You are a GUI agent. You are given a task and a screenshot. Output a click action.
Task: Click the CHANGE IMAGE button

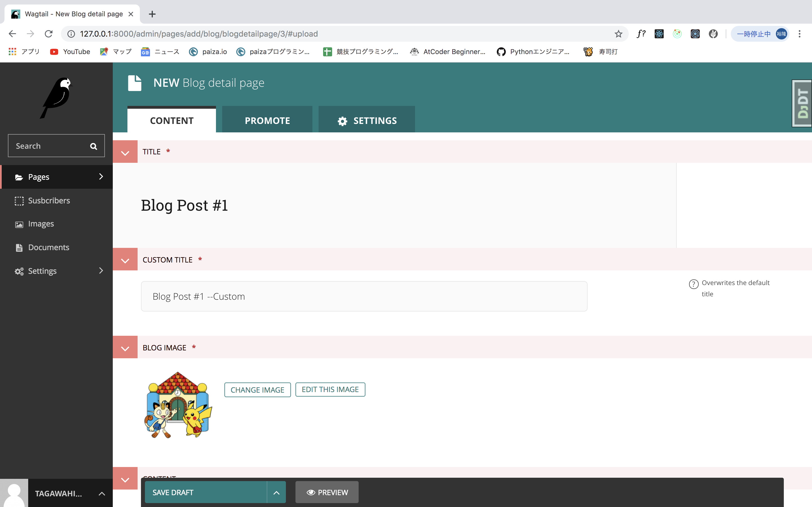257,389
